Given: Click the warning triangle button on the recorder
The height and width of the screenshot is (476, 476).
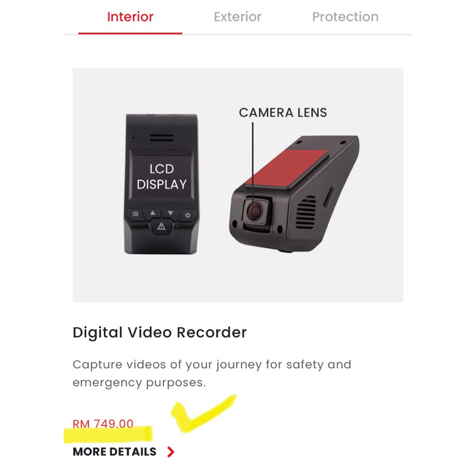Looking at the screenshot, I should tap(161, 226).
